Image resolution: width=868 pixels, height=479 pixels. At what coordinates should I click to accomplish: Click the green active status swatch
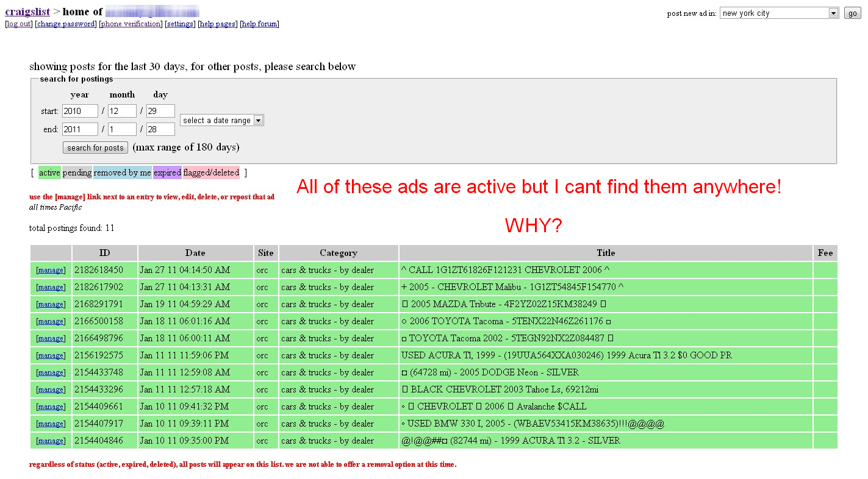point(49,172)
